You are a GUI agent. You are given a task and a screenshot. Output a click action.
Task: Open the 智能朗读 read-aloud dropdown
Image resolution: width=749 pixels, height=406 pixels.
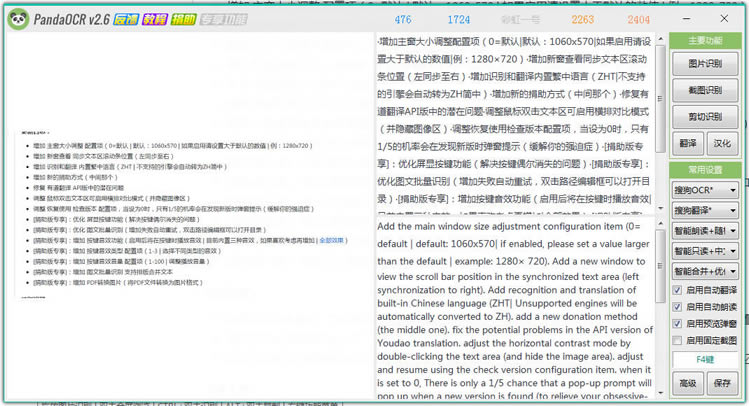[705, 231]
